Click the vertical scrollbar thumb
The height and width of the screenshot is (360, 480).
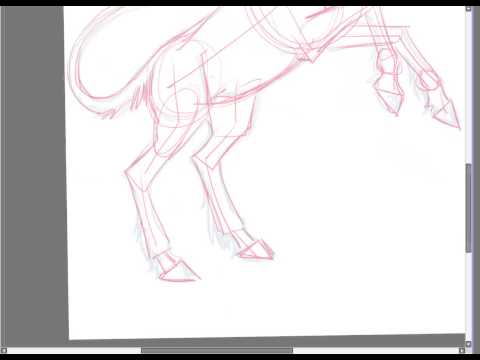tap(468, 208)
